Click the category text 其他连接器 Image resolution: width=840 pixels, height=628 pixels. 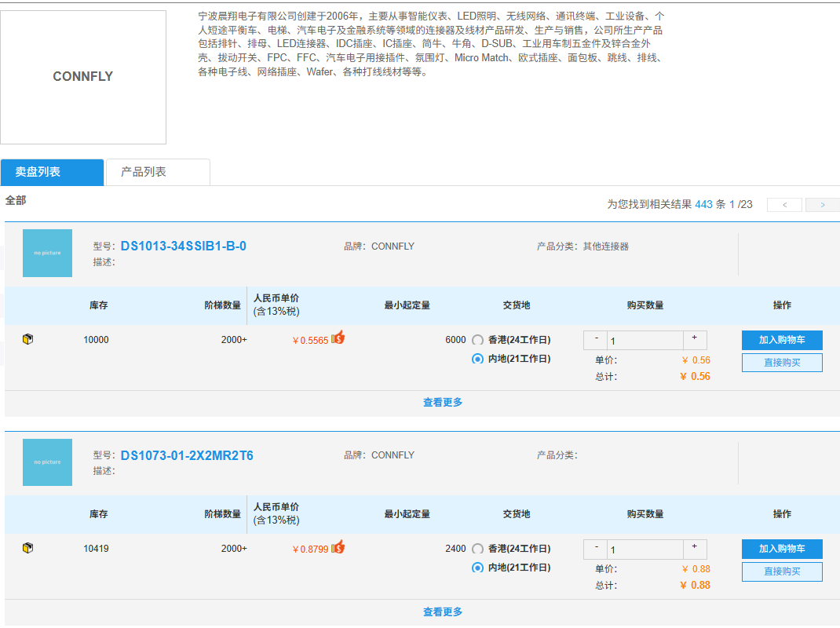pos(606,246)
